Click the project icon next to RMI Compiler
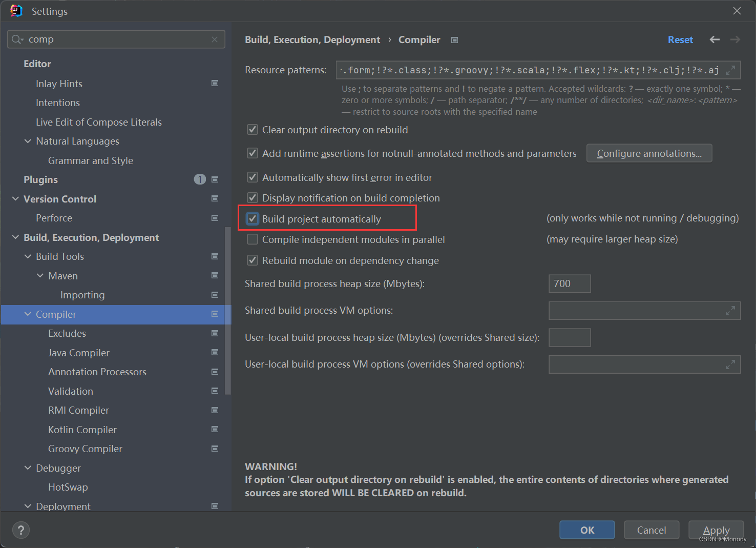756x548 pixels. tap(215, 410)
